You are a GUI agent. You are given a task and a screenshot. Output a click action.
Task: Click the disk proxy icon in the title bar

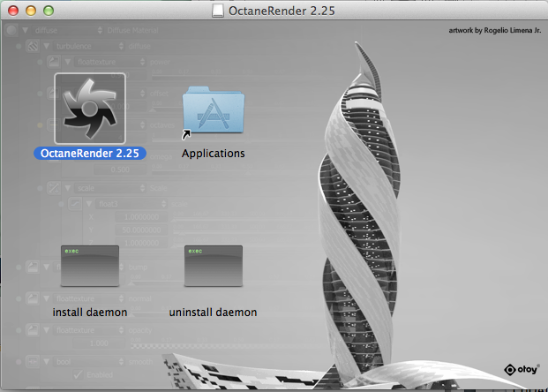coord(218,11)
